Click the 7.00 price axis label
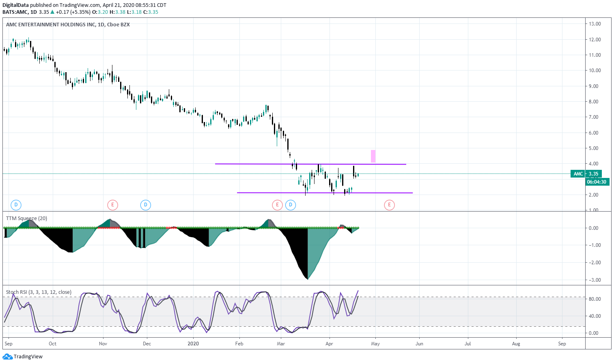The width and height of the screenshot is (614, 364). click(x=593, y=117)
